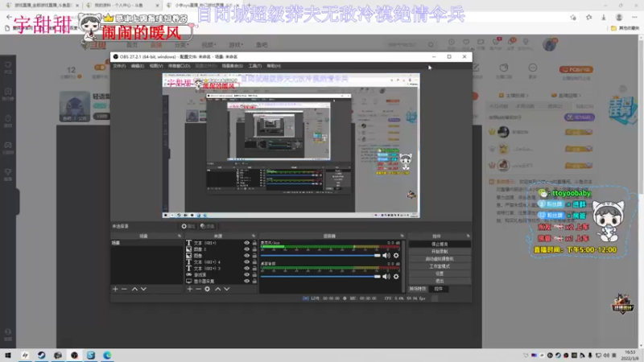Close the first browser tab
644x362 pixels.
[77, 6]
